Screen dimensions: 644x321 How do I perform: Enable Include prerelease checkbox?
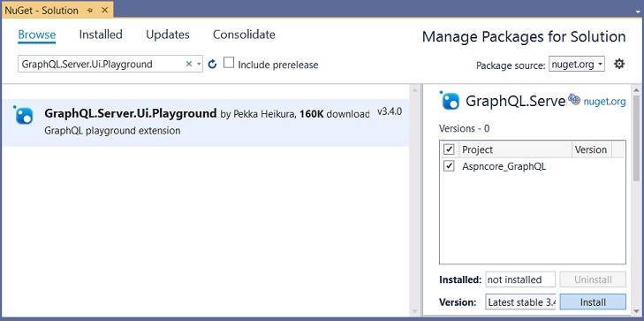pos(229,63)
